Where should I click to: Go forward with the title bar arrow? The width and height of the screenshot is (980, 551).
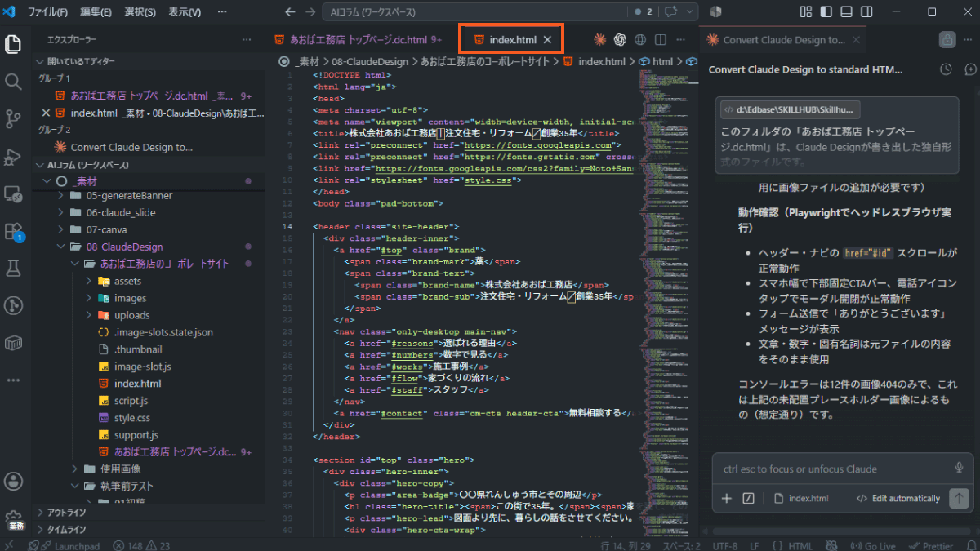(x=310, y=12)
